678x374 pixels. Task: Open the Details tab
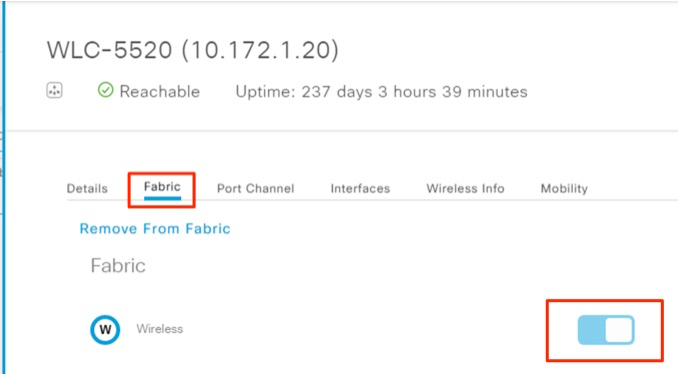click(87, 189)
